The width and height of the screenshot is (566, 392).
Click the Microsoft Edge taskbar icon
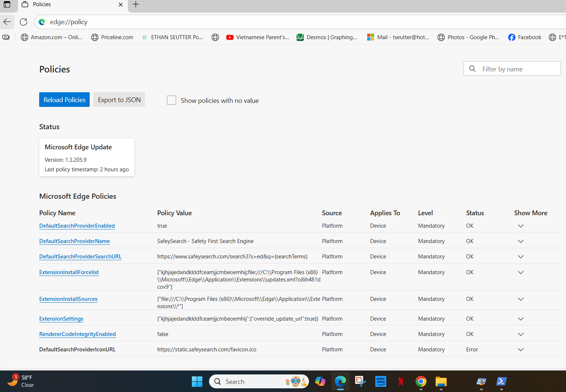(340, 382)
